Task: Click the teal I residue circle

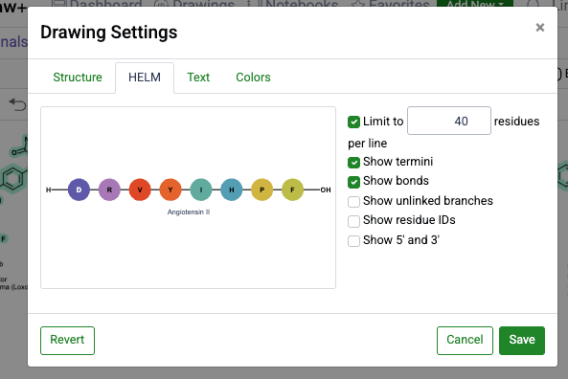Action: [x=201, y=190]
